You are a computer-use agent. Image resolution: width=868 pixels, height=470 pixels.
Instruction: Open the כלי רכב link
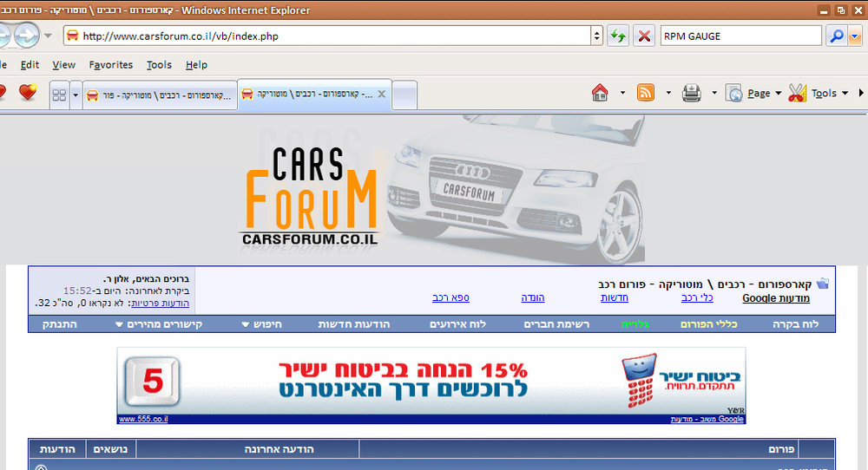pos(697,297)
